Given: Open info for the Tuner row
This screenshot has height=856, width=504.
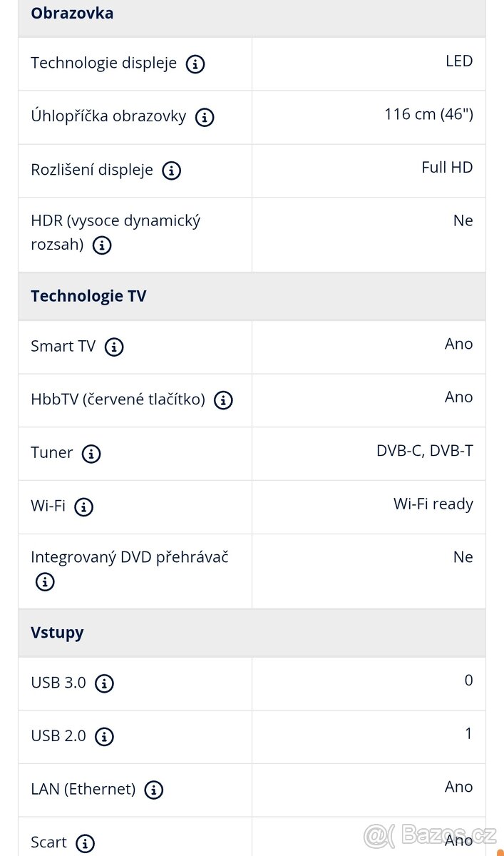Looking at the screenshot, I should coord(91,454).
